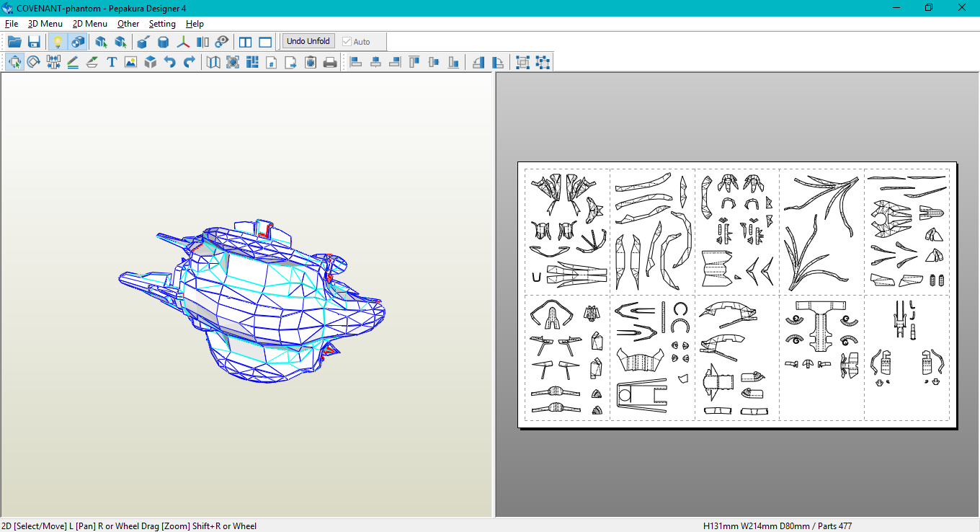The image size is (980, 532).
Task: Click the Save floppy disk icon
Action: (x=34, y=42)
